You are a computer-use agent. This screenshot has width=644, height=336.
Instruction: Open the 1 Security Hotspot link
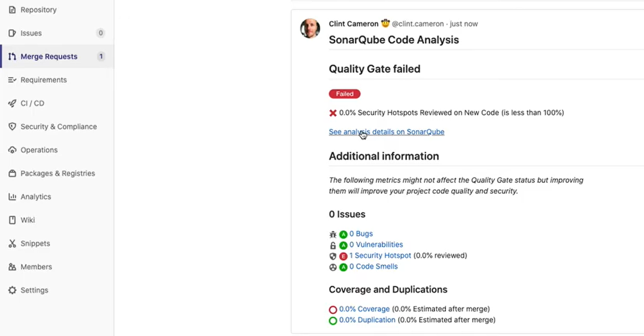[380, 256]
